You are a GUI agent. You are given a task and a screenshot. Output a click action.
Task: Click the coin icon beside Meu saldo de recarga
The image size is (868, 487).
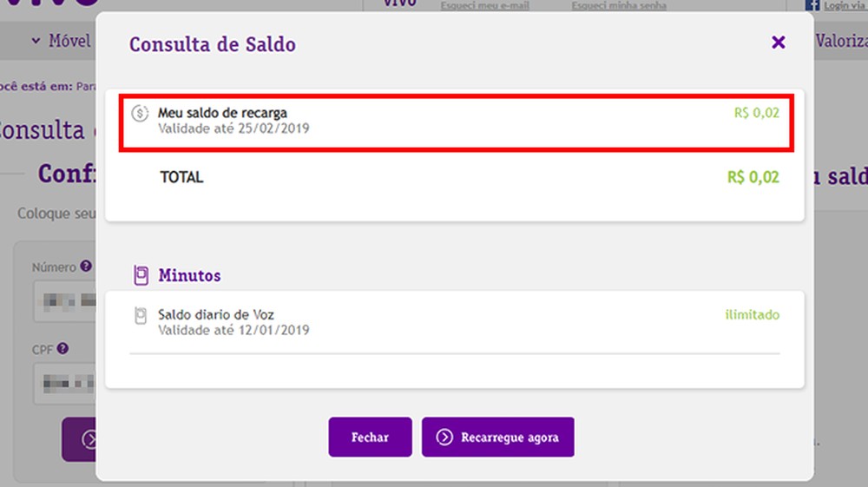point(140,114)
